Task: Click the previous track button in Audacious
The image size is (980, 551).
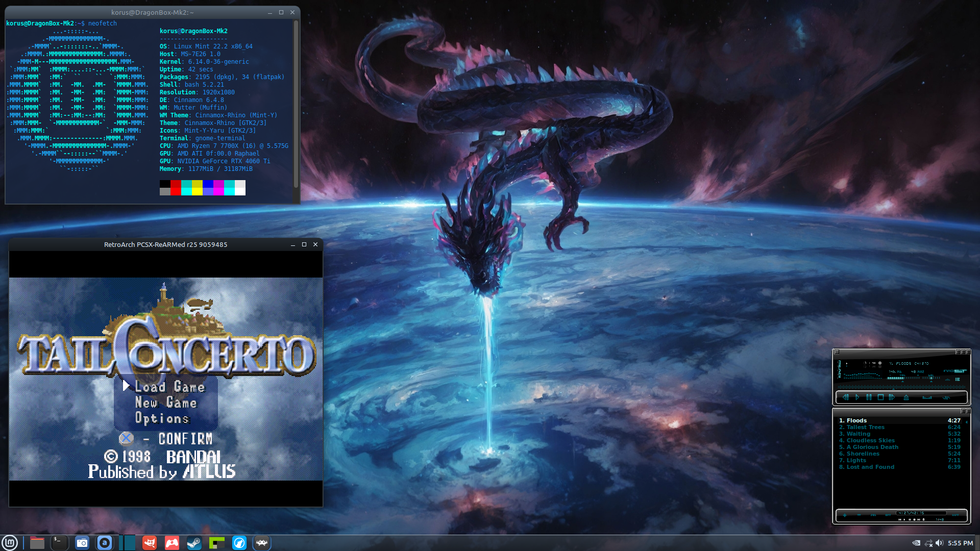Action: pos(846,397)
